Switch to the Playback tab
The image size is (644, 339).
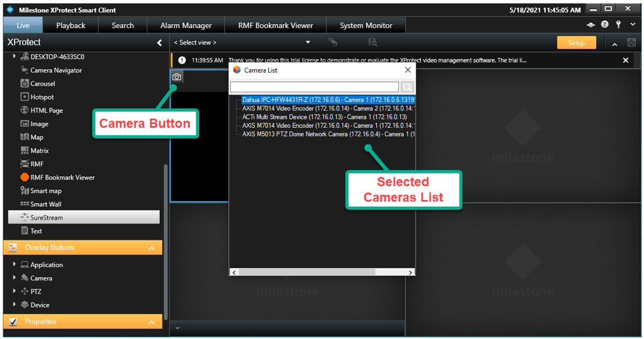pyautogui.click(x=71, y=25)
